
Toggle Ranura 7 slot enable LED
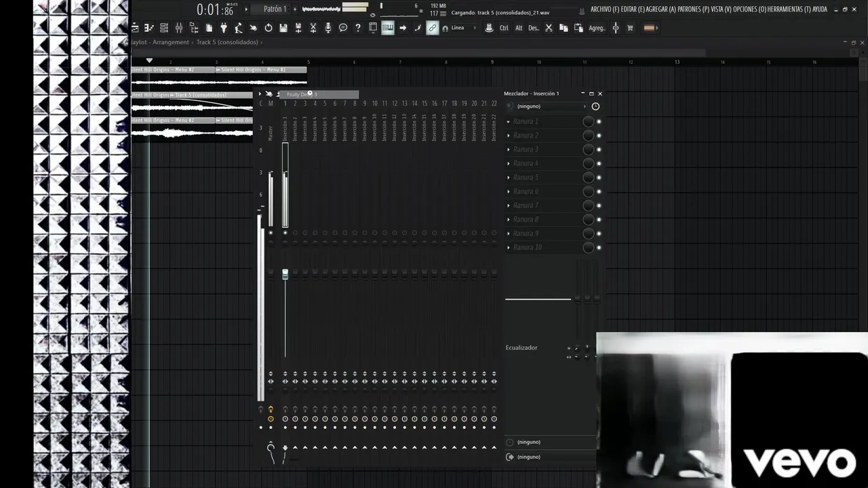599,205
